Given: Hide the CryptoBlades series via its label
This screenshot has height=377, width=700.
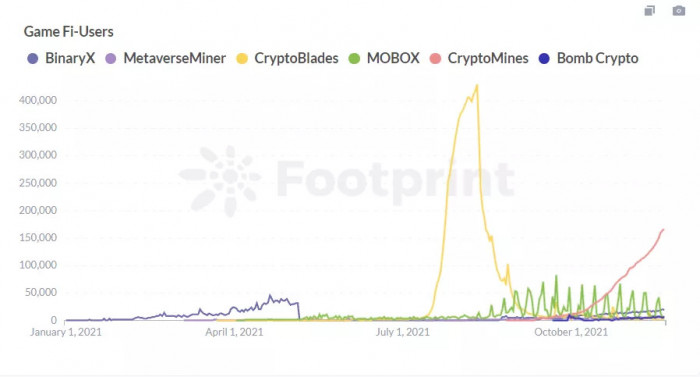Looking at the screenshot, I should (x=296, y=59).
